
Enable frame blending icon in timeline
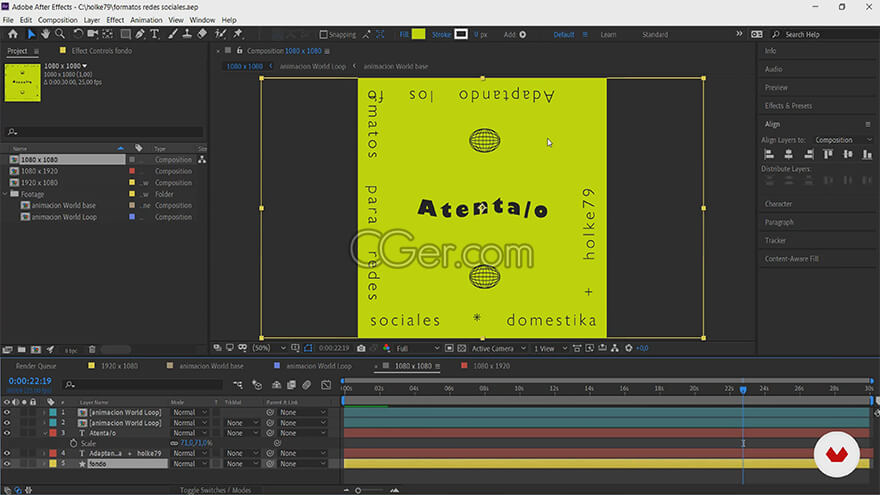pyautogui.click(x=291, y=385)
